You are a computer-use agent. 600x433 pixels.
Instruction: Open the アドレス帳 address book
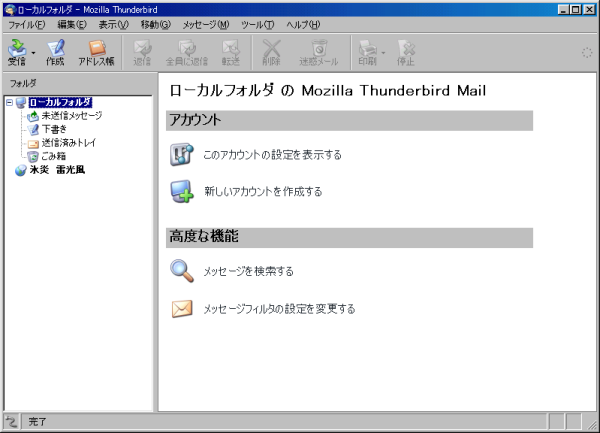click(x=96, y=52)
